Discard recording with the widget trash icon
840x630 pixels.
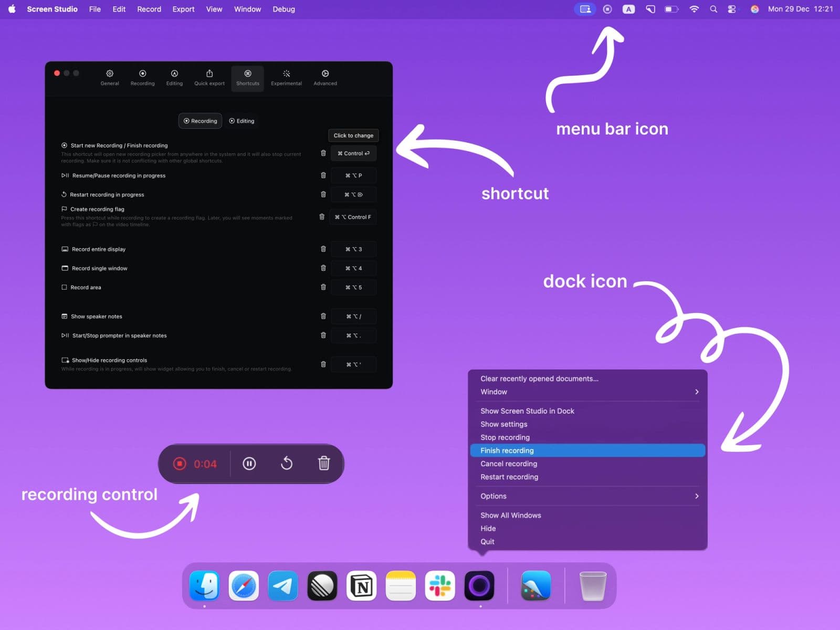324,464
